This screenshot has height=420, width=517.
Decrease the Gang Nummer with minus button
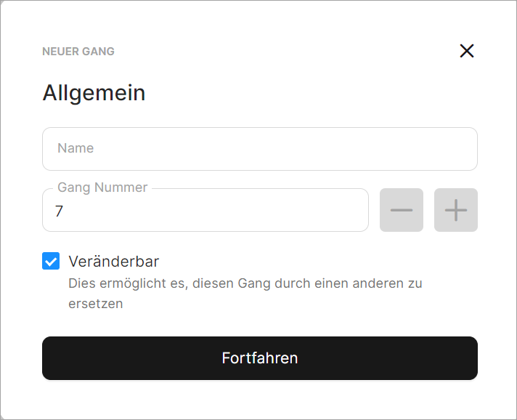(402, 210)
